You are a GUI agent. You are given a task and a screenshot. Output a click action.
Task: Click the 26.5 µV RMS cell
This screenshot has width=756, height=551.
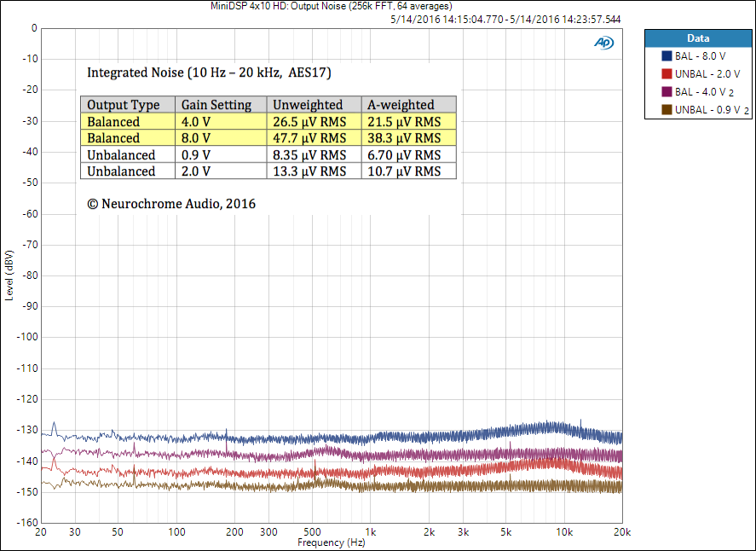click(314, 122)
